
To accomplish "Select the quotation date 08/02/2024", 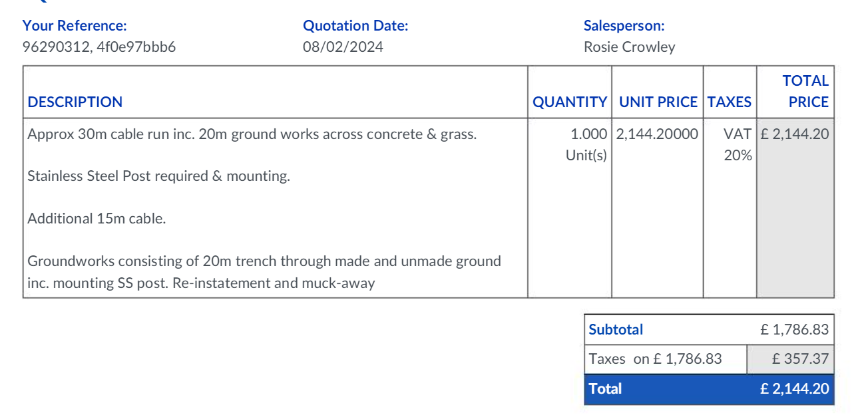I will click(x=343, y=47).
